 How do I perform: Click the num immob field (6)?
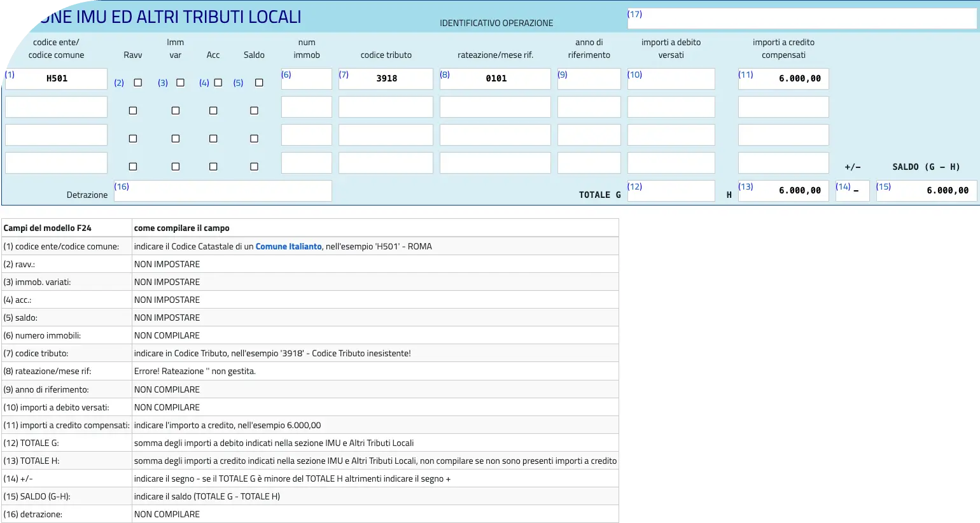point(307,79)
